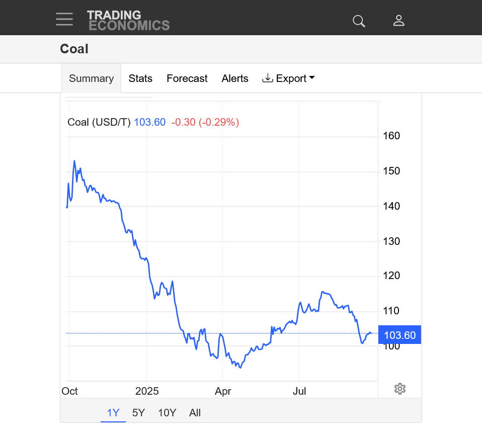Switch to the Stats tab
Screen dimensions: 482x448
coord(140,78)
